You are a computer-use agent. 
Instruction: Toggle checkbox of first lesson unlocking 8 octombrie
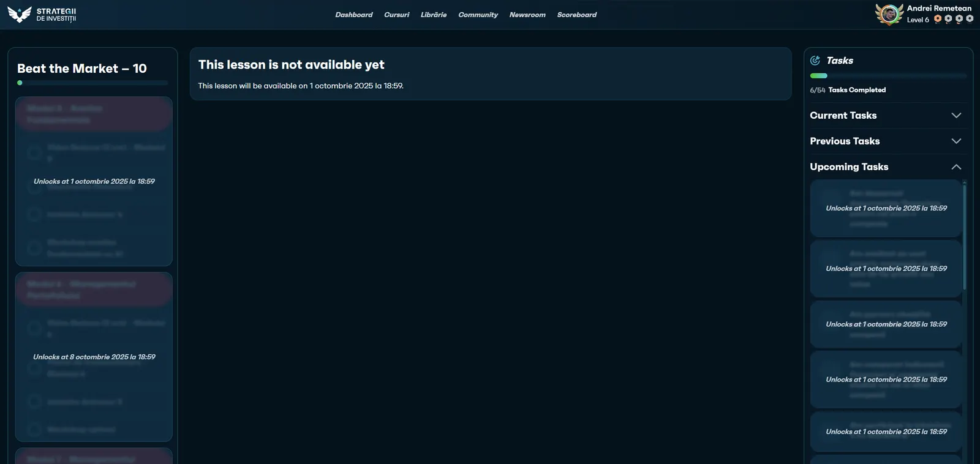tap(34, 328)
